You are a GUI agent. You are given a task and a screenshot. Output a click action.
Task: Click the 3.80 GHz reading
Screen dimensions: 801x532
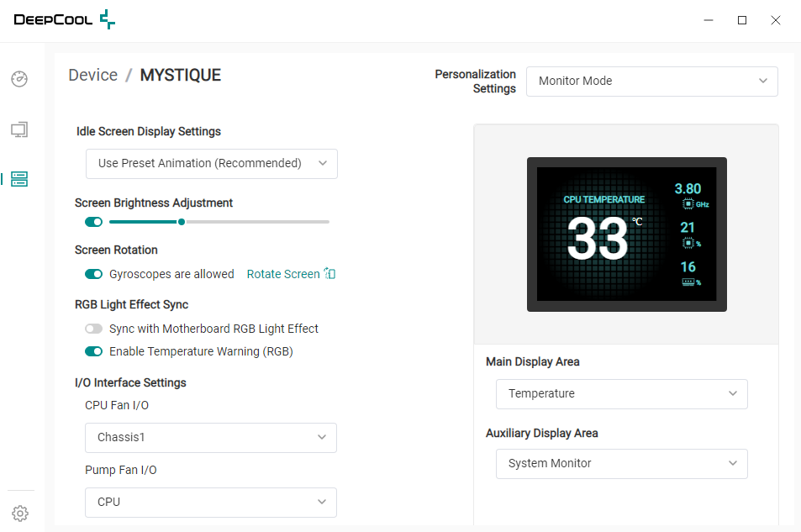pyautogui.click(x=690, y=196)
